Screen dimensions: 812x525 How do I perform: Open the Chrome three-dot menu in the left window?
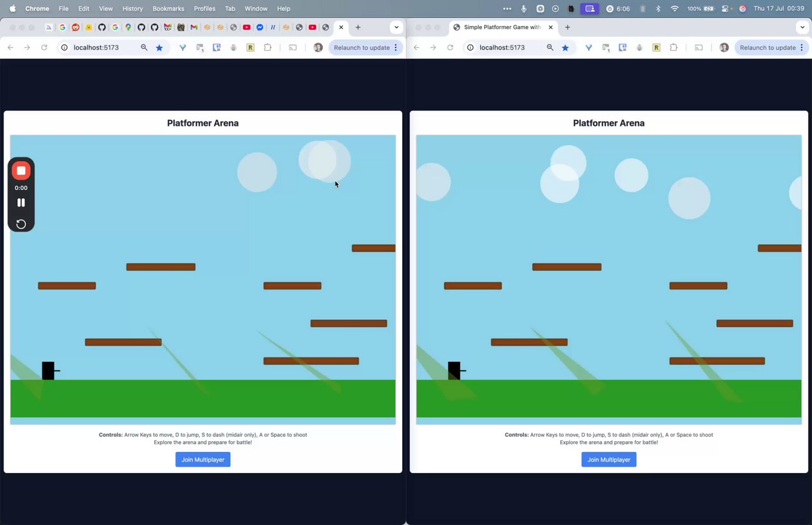(396, 48)
